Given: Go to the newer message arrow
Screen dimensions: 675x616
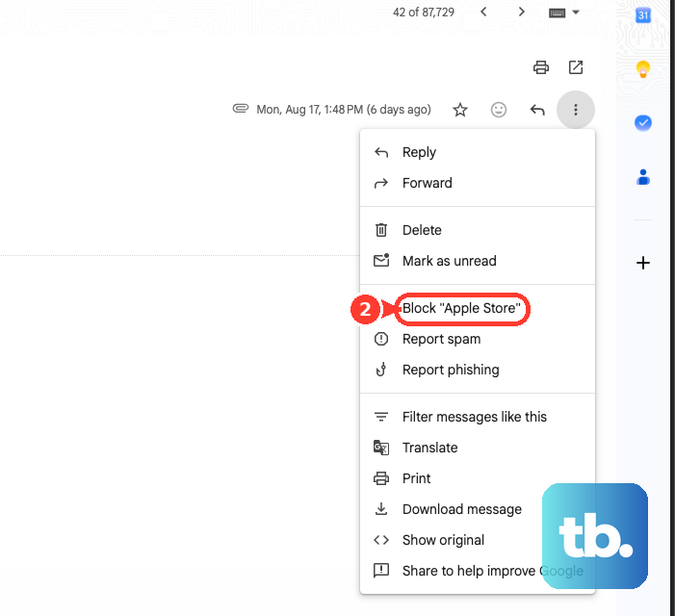Looking at the screenshot, I should click(x=483, y=13).
